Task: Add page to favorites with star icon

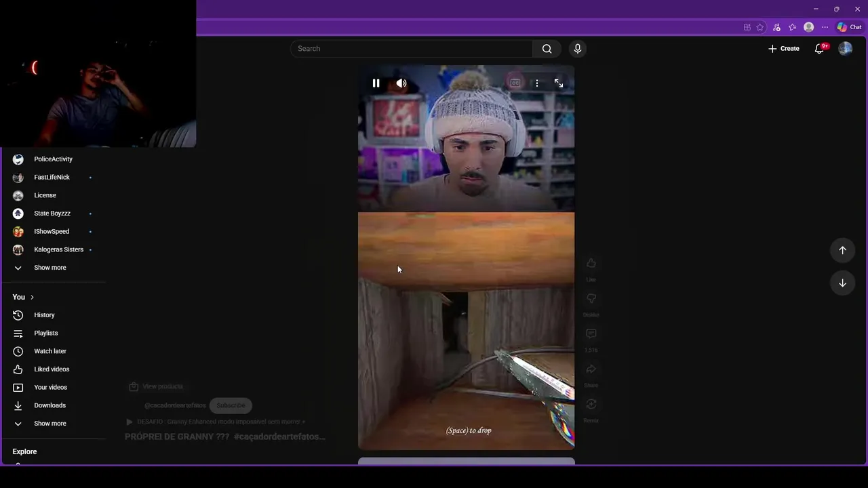Action: pos(760,27)
